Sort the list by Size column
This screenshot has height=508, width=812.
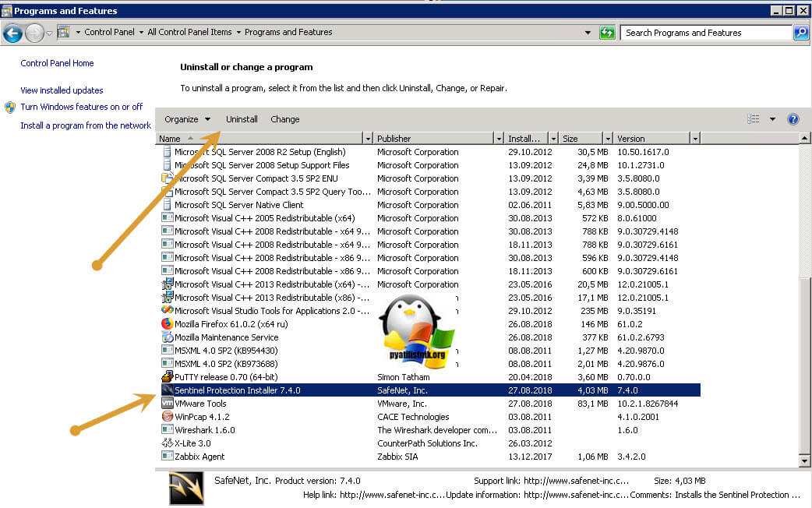(x=583, y=139)
